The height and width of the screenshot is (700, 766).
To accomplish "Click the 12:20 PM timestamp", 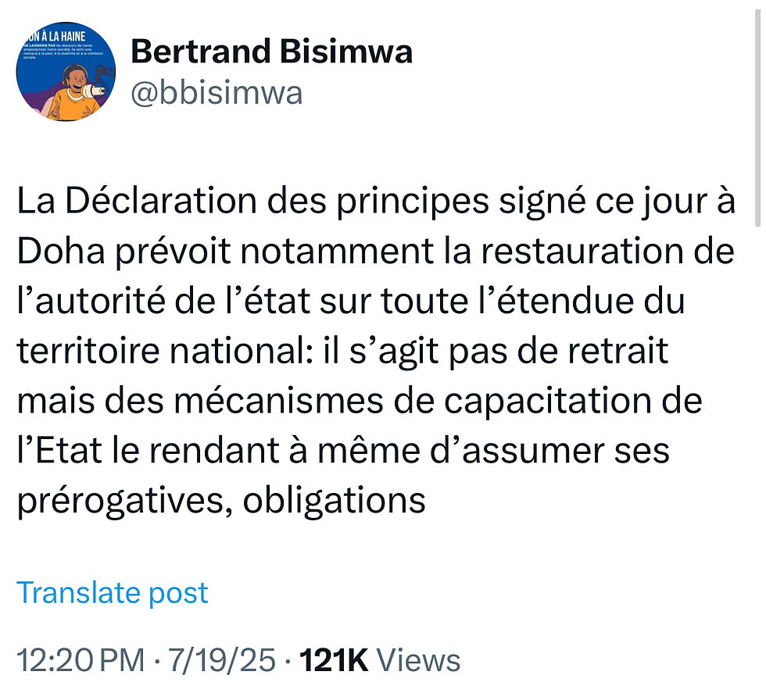I will coord(81,661).
